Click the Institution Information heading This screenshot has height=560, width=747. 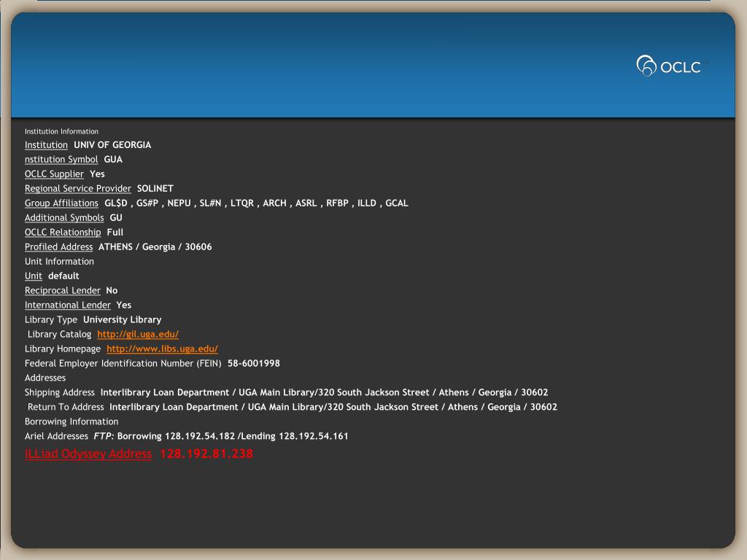coord(61,131)
